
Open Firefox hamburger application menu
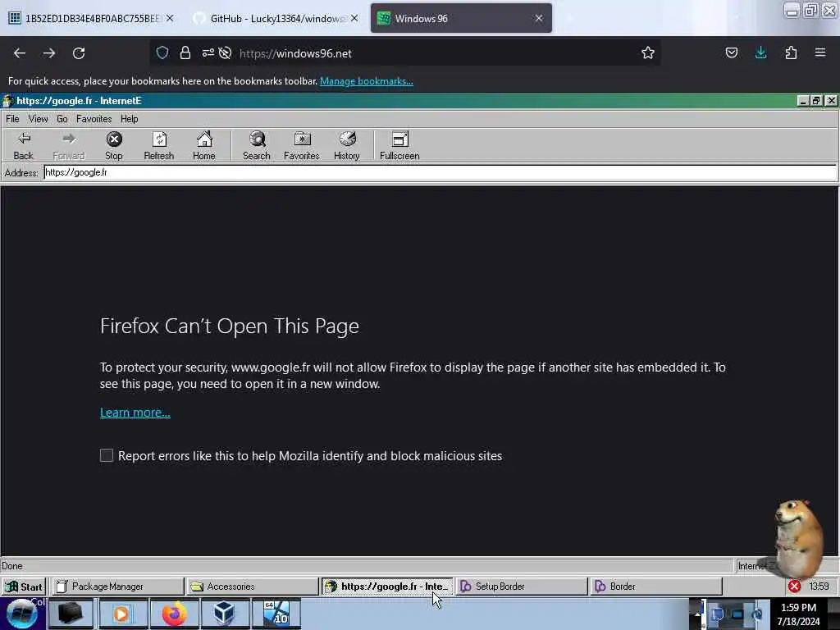[x=820, y=52]
